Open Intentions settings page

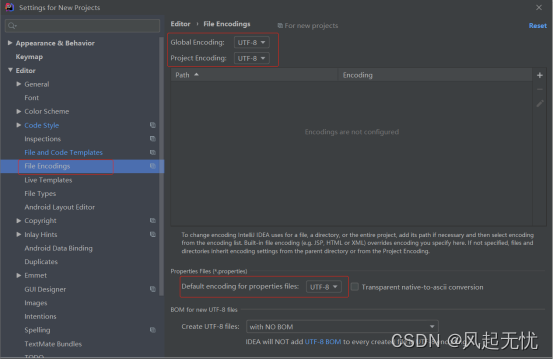[40, 316]
